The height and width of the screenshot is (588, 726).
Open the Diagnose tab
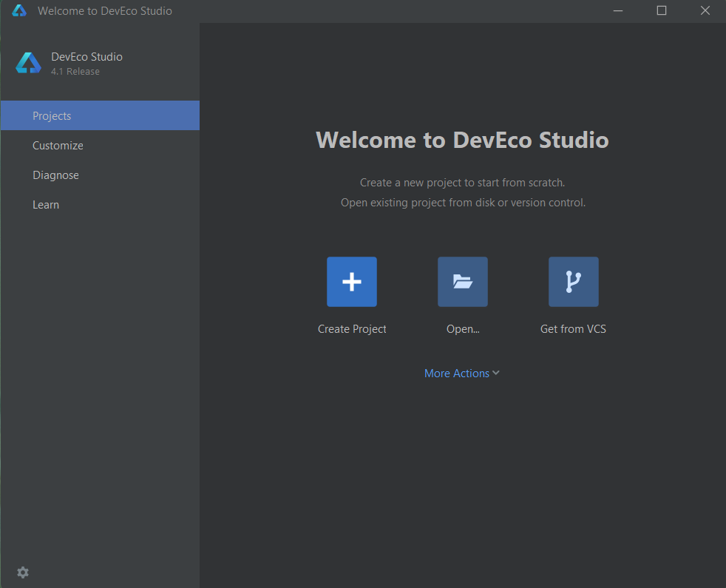tap(100, 175)
